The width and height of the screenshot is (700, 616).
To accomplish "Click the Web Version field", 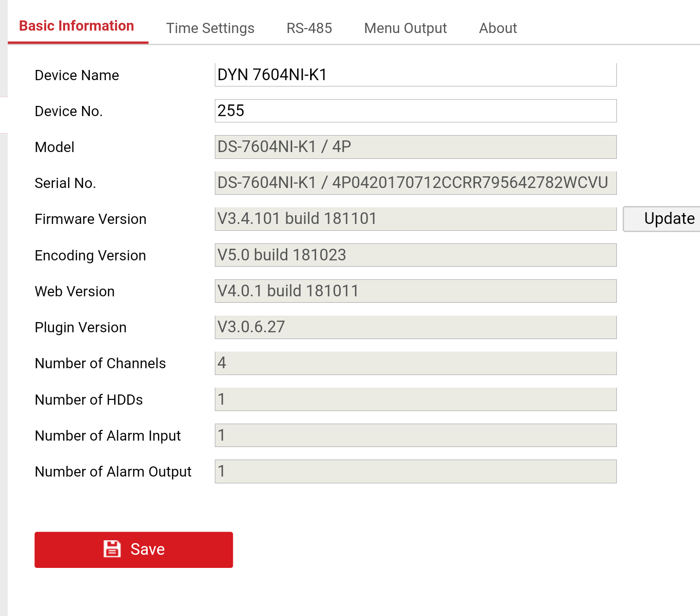I will pyautogui.click(x=415, y=291).
